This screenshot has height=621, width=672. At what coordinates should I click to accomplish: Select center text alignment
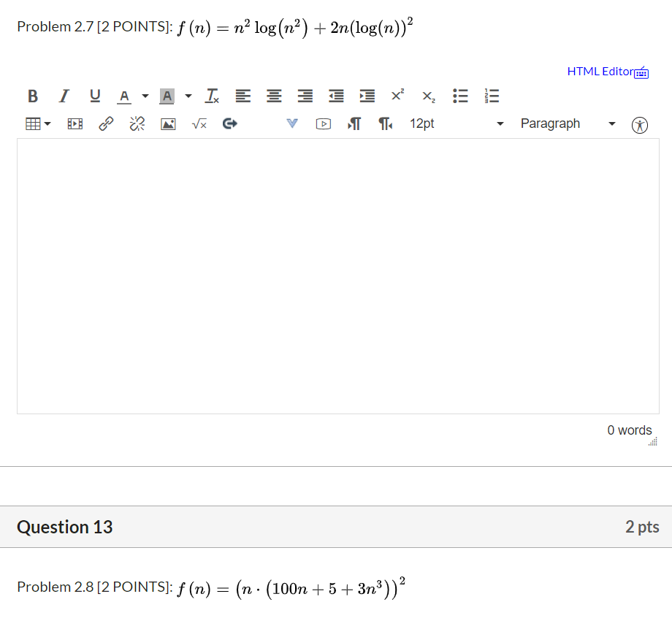[273, 96]
